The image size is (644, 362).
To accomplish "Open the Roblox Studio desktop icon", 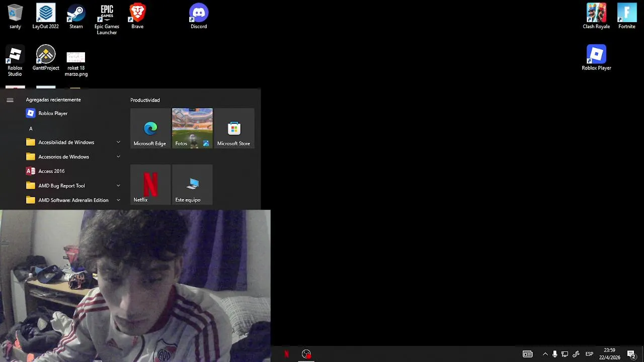I will point(15,61).
